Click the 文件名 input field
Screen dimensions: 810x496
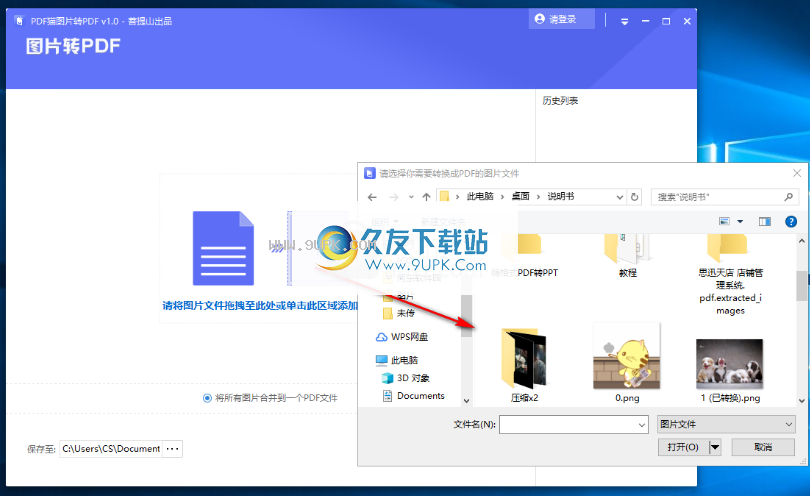pyautogui.click(x=568, y=425)
